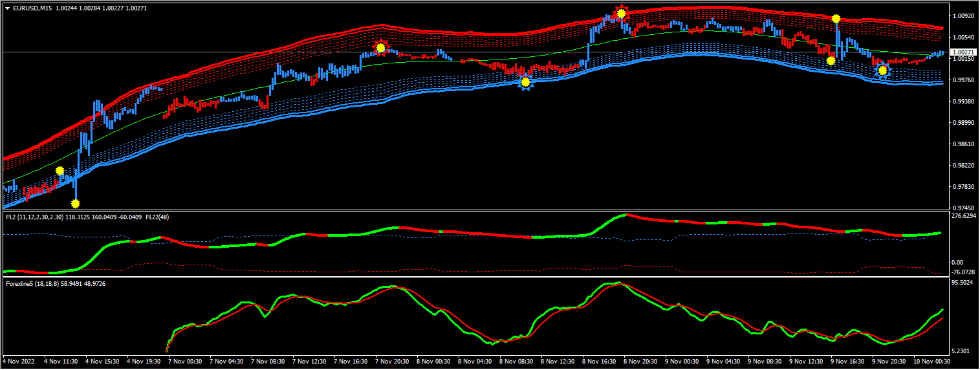Click the yellow signal marker near 7 Nov 20:30
Image resolution: width=980 pixels, height=370 pixels.
coord(381,47)
